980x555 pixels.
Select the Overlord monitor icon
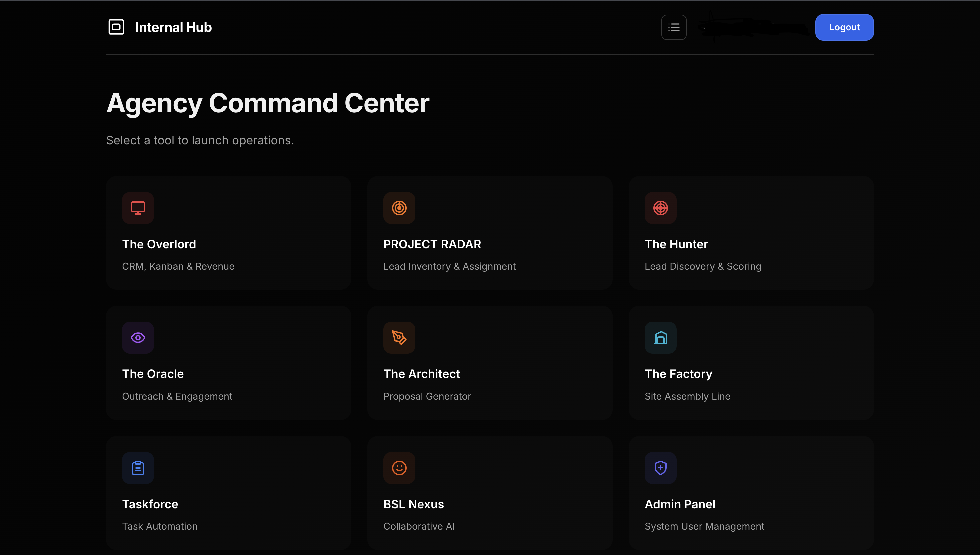click(x=138, y=208)
